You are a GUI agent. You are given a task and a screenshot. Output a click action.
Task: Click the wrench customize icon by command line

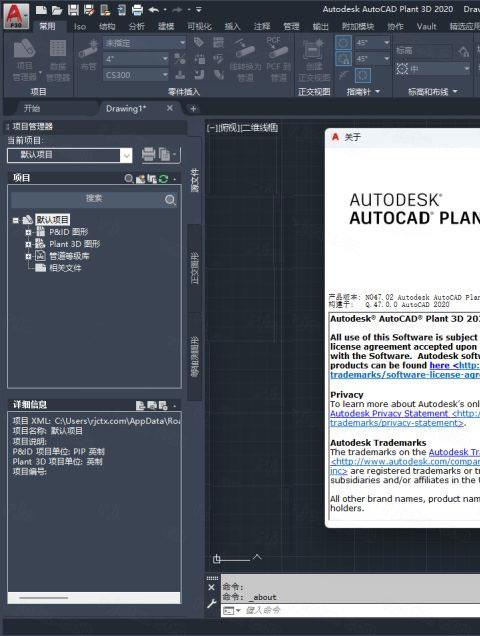211,604
